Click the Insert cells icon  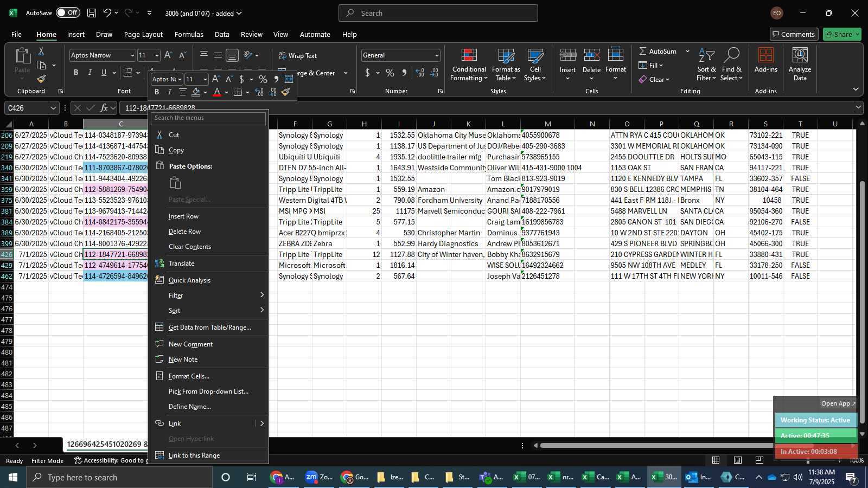click(567, 55)
